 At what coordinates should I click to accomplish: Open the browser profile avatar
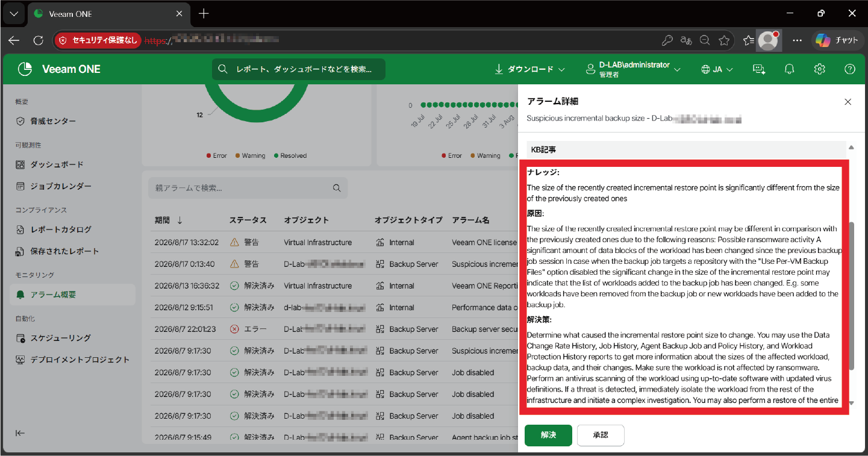click(x=769, y=40)
